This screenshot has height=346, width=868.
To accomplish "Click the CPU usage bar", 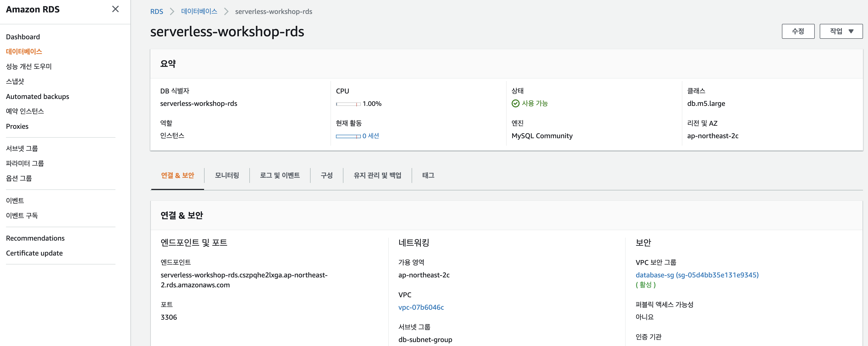I will (348, 104).
